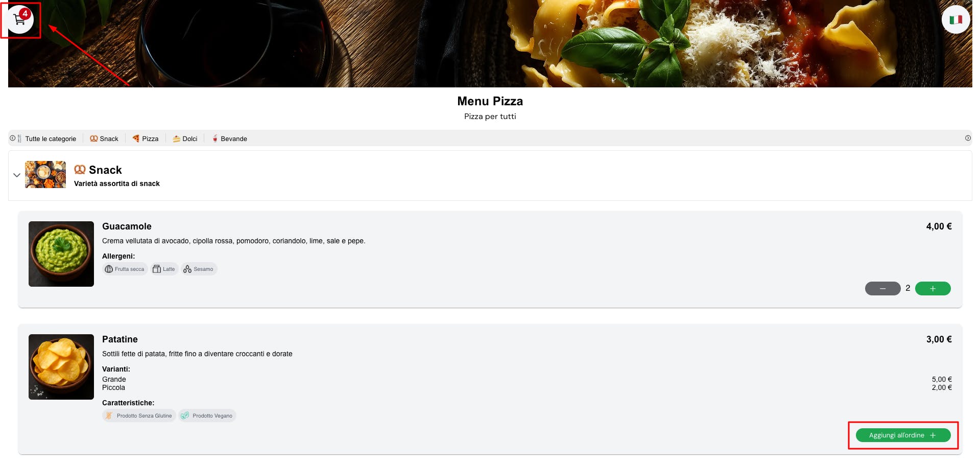Switch to the Bevande category tab

(230, 138)
